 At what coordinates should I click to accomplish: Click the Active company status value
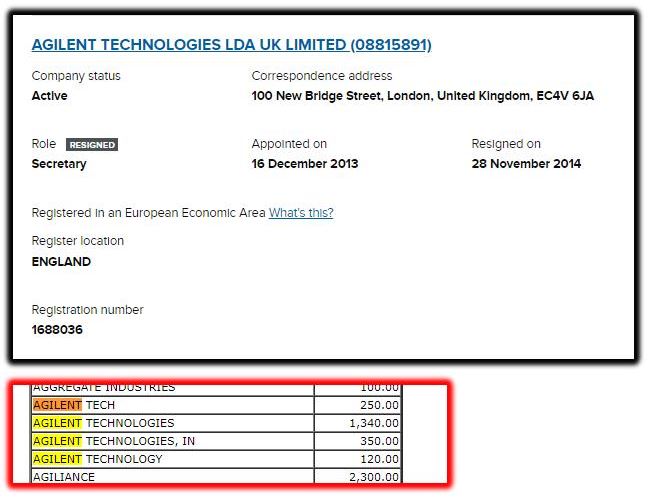[50, 96]
